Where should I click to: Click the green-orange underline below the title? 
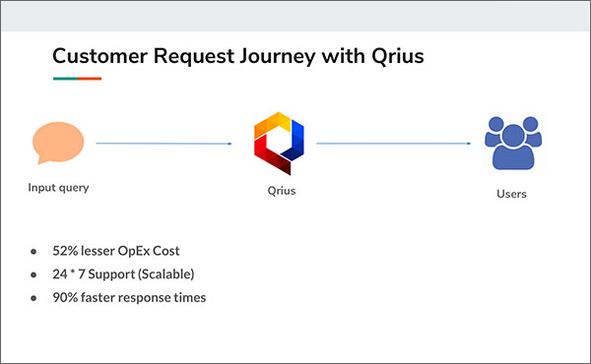pos(77,79)
